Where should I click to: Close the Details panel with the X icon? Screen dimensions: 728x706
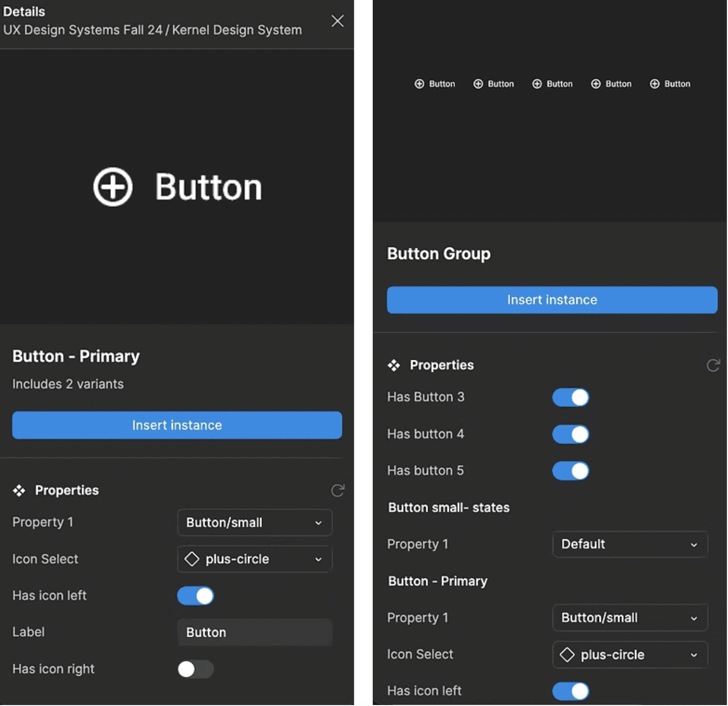(x=337, y=21)
